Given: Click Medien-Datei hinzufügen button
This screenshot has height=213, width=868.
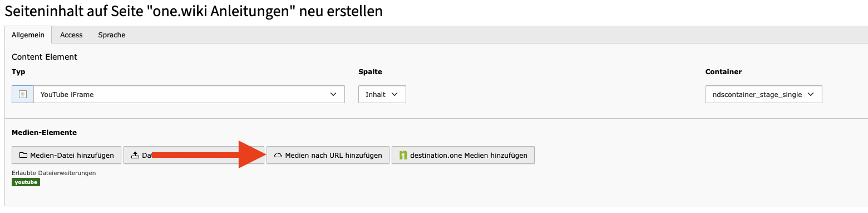Looking at the screenshot, I should coord(66,156).
